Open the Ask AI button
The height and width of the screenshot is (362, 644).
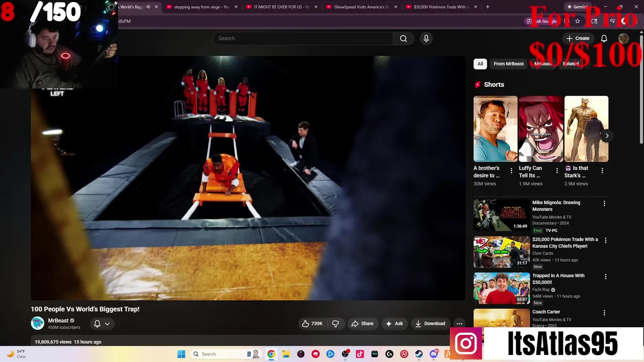[x=394, y=324]
